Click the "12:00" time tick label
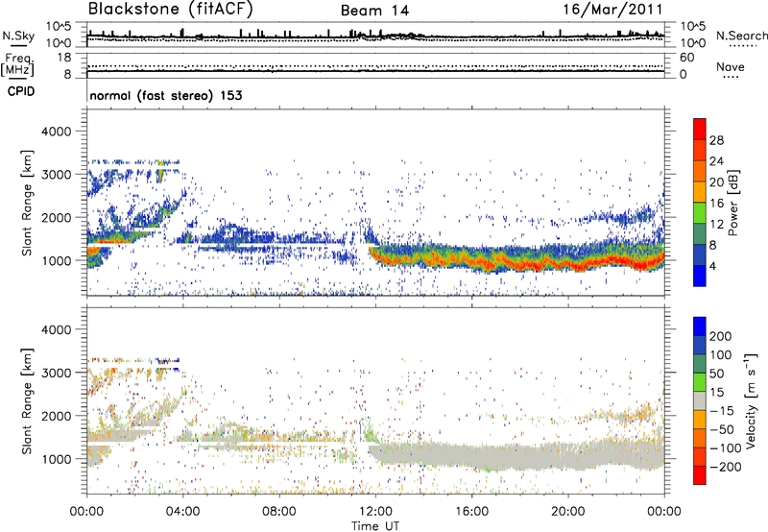Screen dimensions: 768x532 tap(375, 512)
